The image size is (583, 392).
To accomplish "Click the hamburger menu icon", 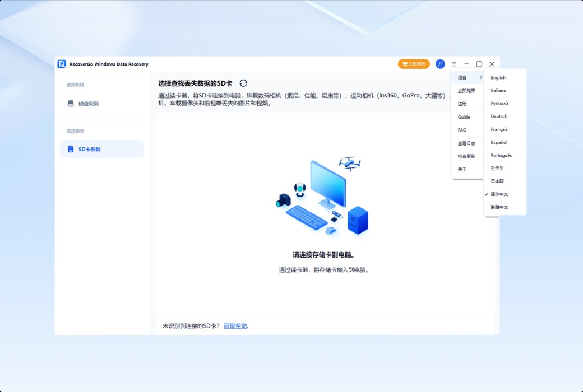I will pos(454,64).
